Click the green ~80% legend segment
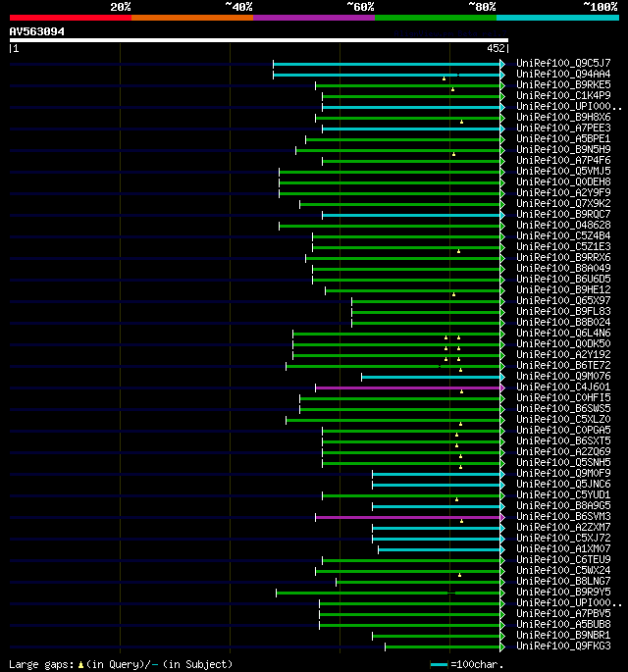The width and height of the screenshot is (628, 672). pos(436,18)
